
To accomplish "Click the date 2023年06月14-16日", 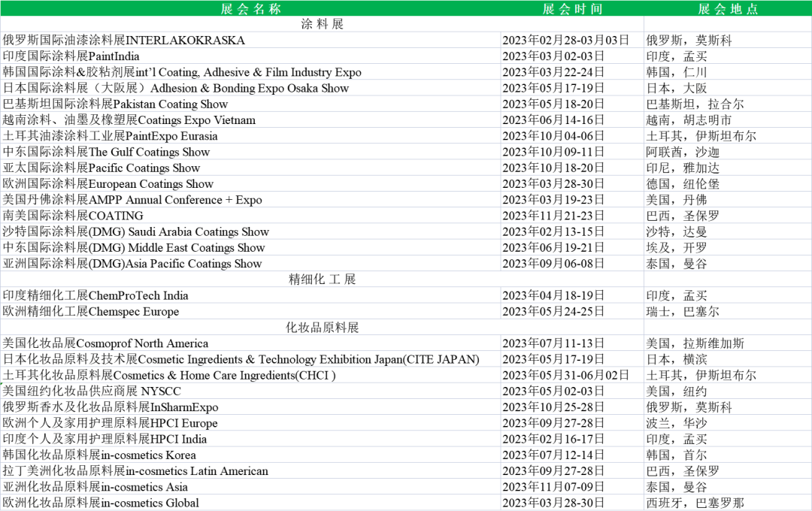I will [553, 119].
